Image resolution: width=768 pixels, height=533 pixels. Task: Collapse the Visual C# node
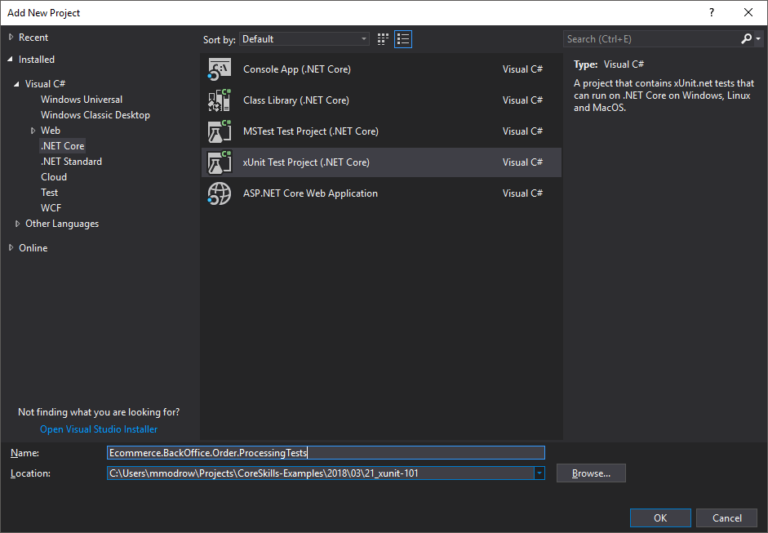(x=17, y=84)
